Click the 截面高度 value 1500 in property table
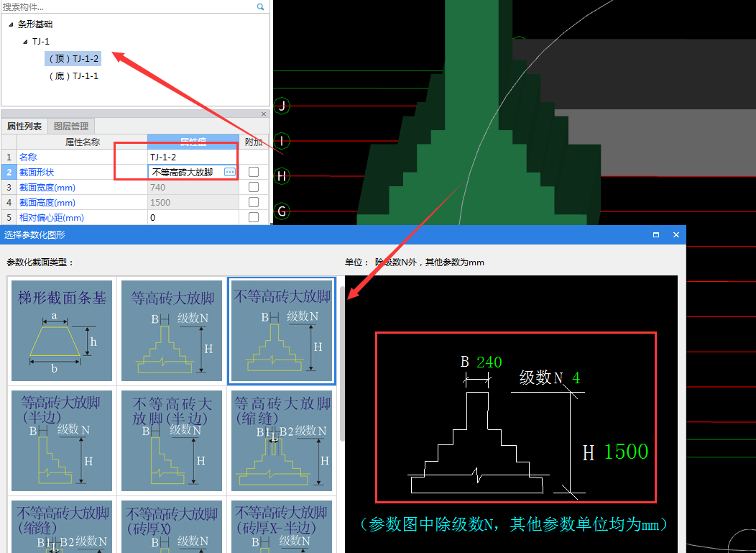The height and width of the screenshot is (553, 756). pyautogui.click(x=193, y=203)
